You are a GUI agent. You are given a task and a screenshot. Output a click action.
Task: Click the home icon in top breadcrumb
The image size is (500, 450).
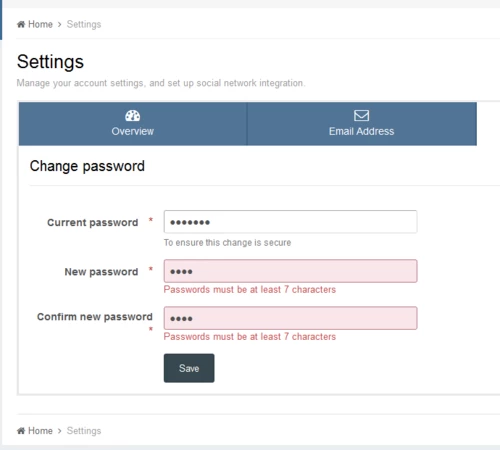tap(21, 24)
